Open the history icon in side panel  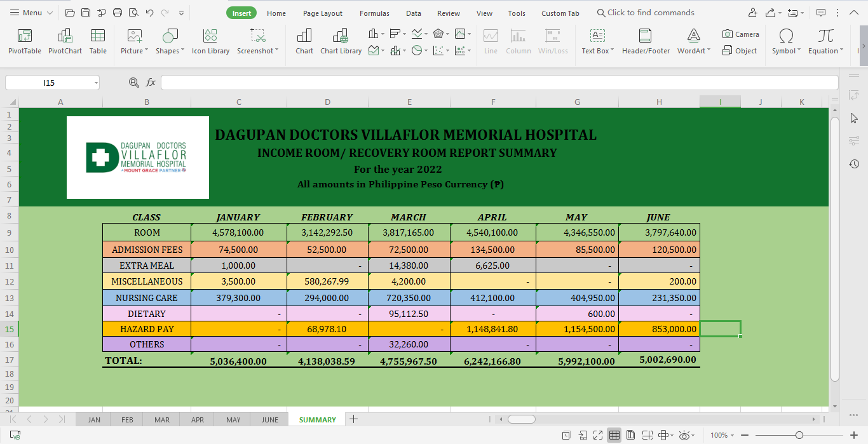[854, 164]
